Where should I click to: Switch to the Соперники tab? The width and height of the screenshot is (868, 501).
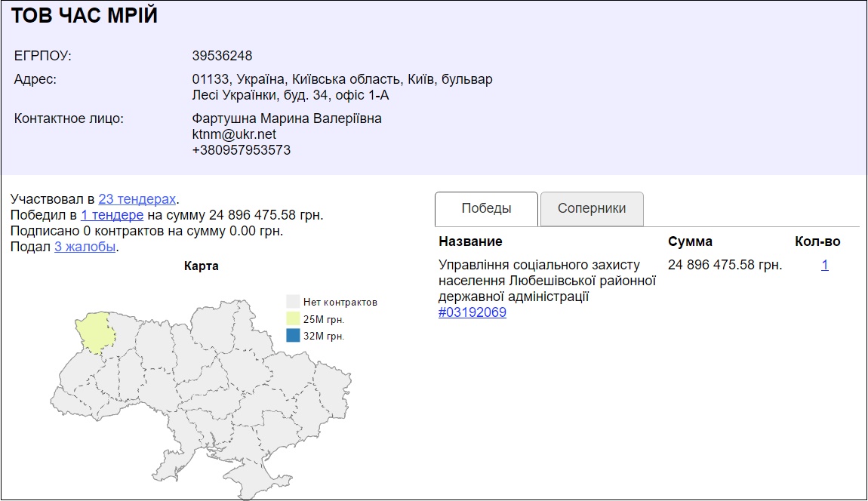[x=592, y=209]
